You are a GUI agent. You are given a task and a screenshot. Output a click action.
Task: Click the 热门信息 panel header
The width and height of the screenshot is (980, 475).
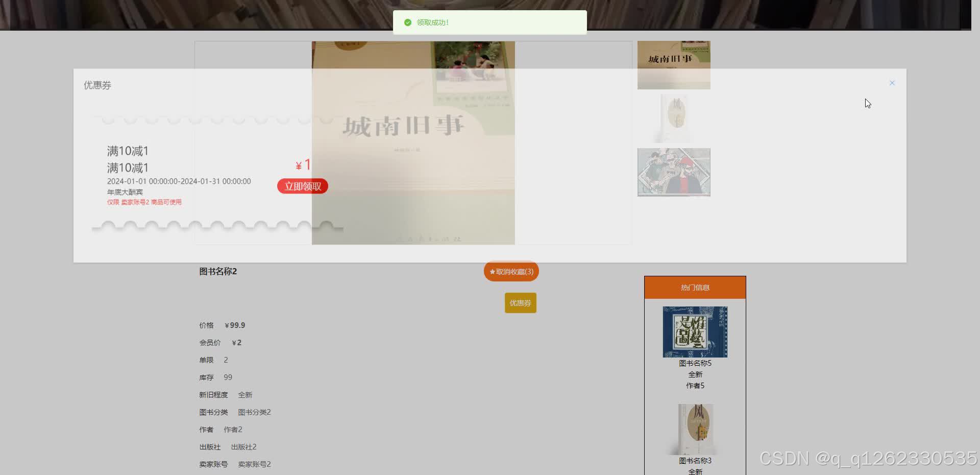coord(695,288)
